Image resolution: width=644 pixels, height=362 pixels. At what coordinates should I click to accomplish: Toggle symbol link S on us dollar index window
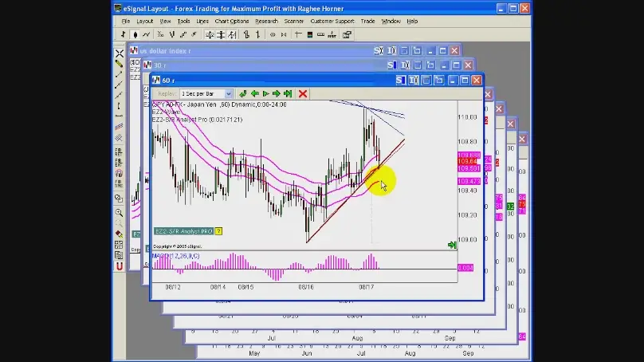[379, 50]
